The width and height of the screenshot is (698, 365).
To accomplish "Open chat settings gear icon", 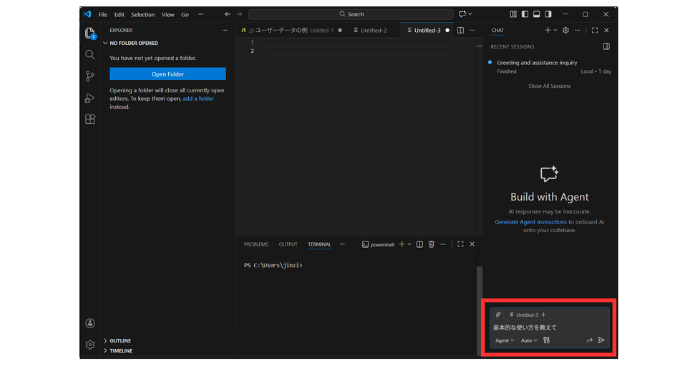I will (565, 30).
